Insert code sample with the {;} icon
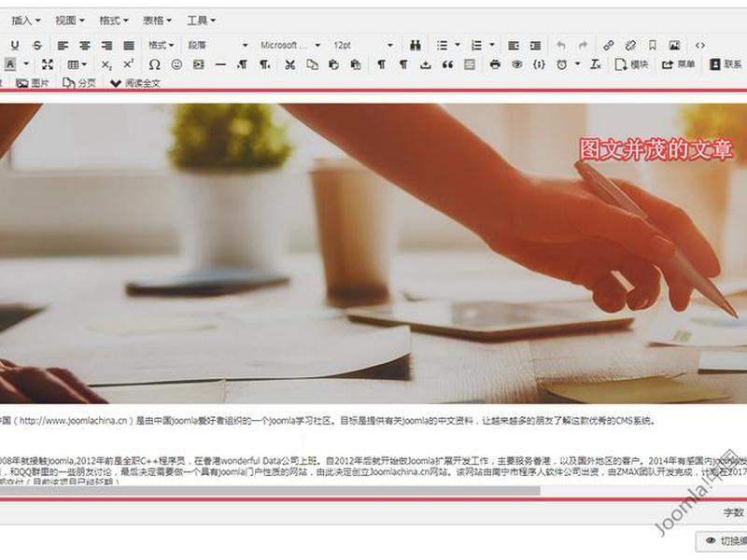 point(539,64)
